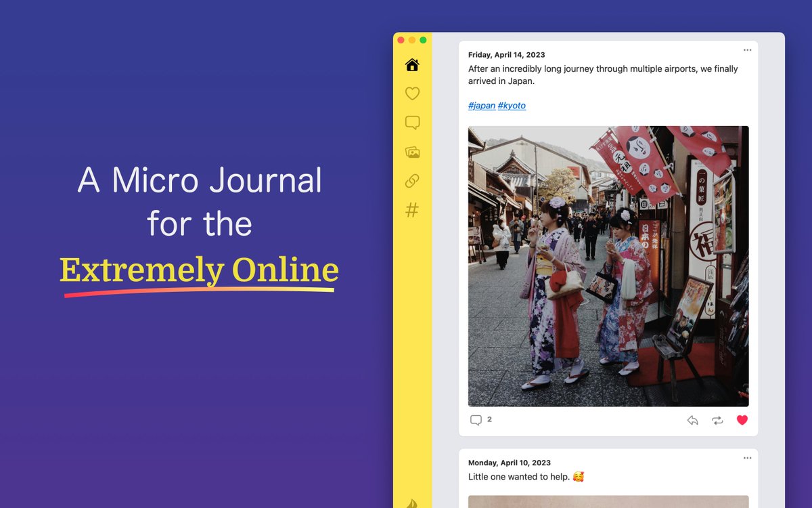This screenshot has width=812, height=508.
Task: Open the Photos section in the sidebar
Action: click(412, 152)
